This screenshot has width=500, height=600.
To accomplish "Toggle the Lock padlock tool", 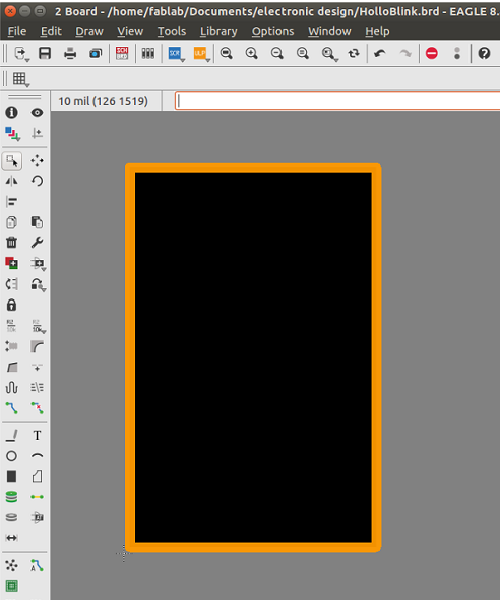I will [x=11, y=305].
